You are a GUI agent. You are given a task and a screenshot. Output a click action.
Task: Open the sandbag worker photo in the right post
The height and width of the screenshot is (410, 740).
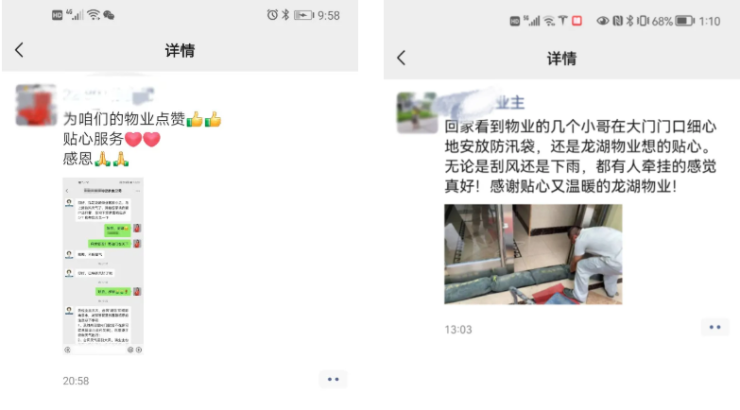pyautogui.click(x=533, y=254)
